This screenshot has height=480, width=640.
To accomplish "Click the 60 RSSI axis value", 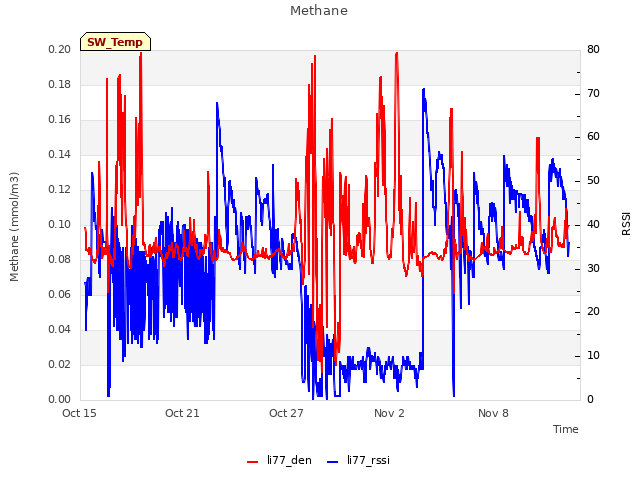I will pos(593,137).
